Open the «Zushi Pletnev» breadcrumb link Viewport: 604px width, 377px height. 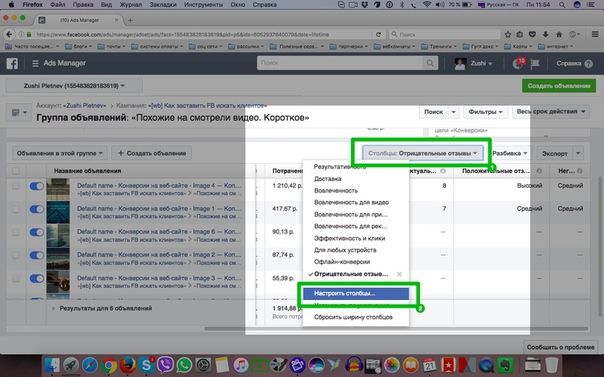click(x=85, y=105)
